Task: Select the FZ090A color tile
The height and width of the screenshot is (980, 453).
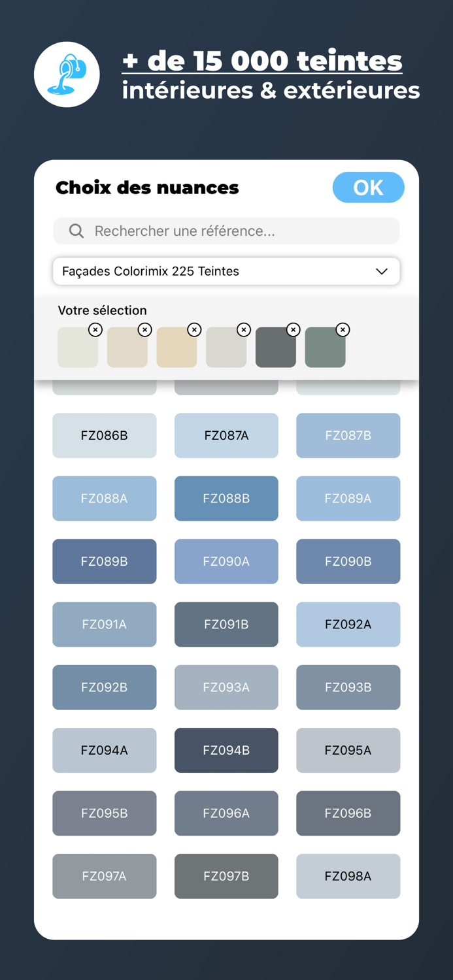Action: click(226, 562)
